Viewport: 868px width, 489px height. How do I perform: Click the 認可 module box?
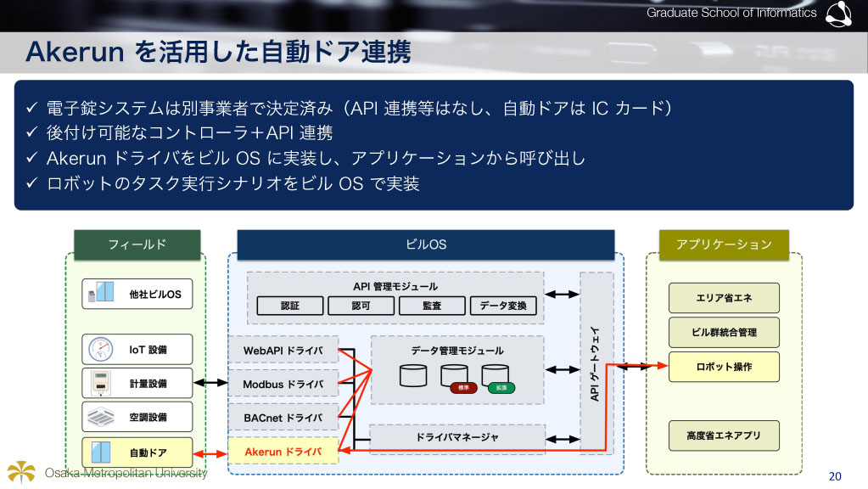point(361,306)
